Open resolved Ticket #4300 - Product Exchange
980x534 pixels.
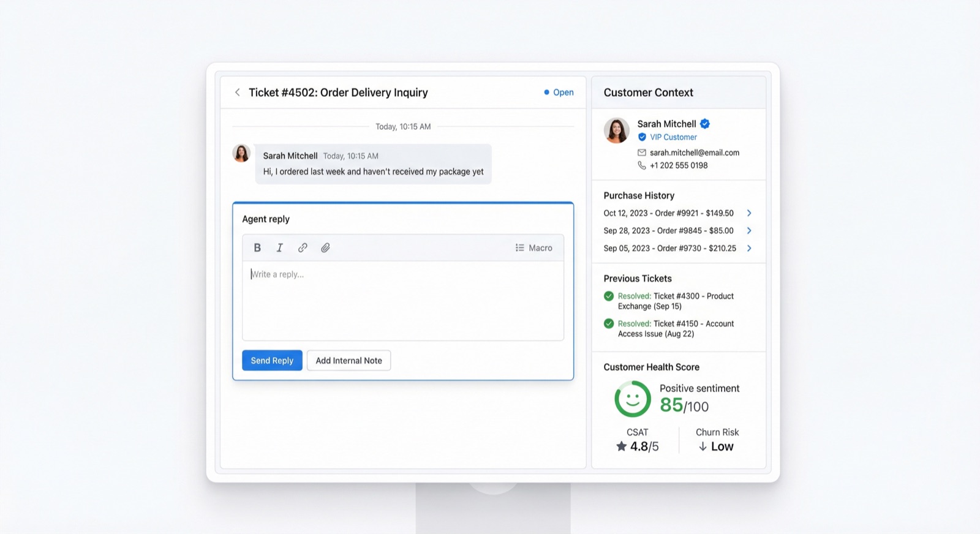pos(676,301)
